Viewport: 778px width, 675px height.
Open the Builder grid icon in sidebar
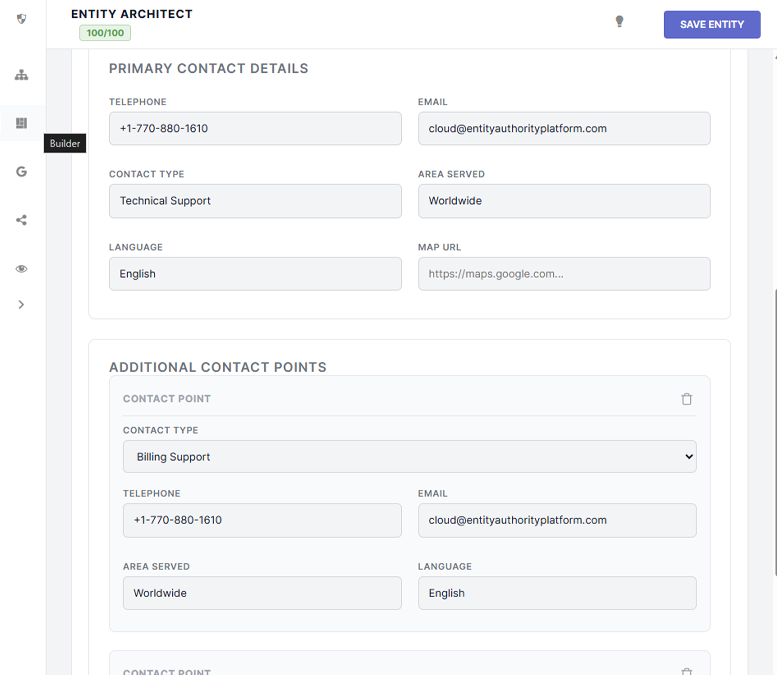[x=21, y=123]
